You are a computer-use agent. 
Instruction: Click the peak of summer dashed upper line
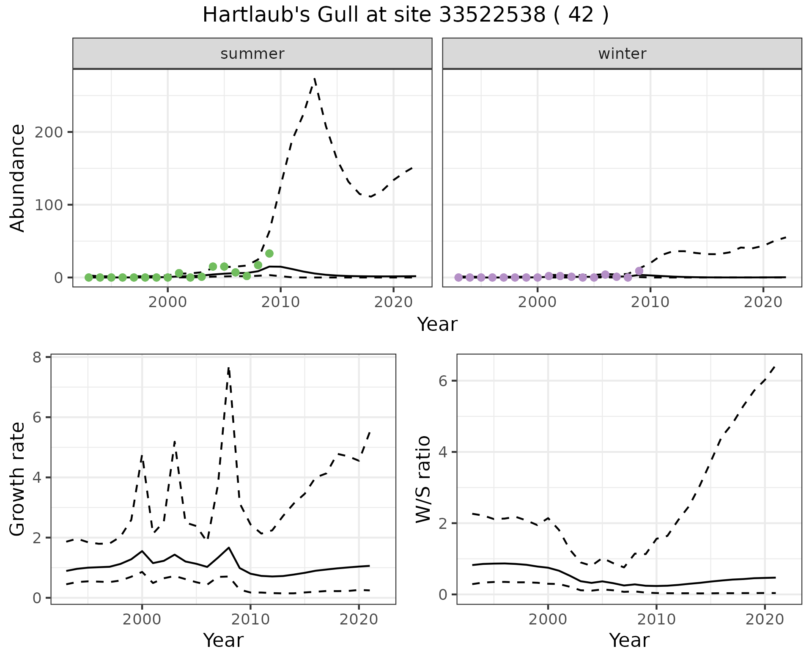pyautogui.click(x=315, y=79)
